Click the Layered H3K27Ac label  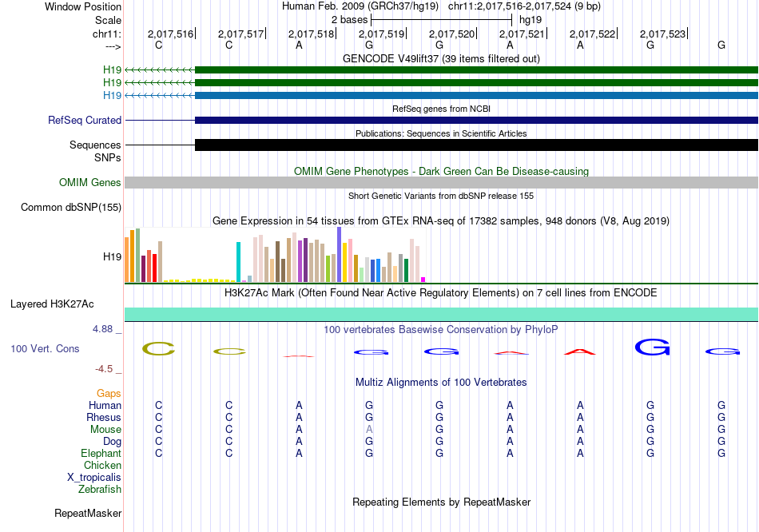click(x=52, y=304)
